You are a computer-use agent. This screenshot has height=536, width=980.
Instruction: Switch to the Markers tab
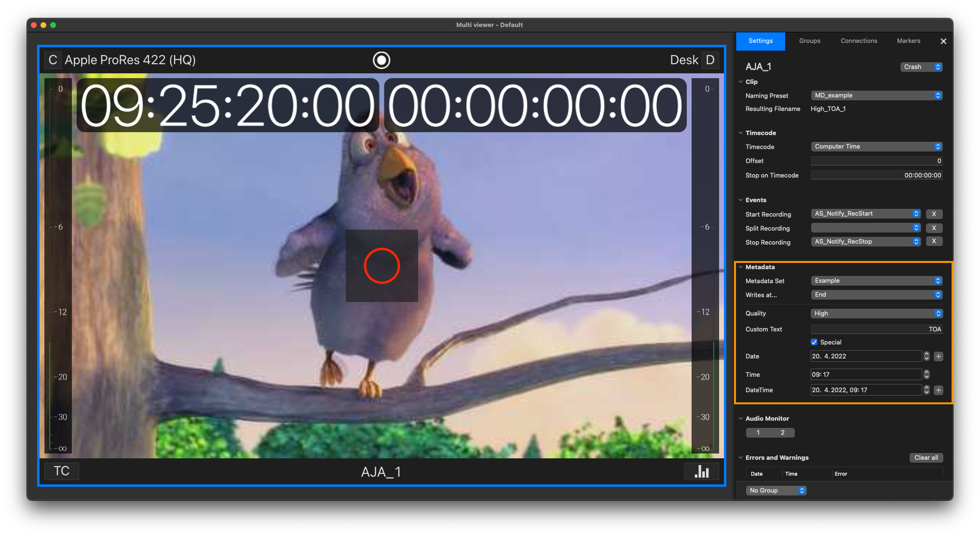[909, 41]
